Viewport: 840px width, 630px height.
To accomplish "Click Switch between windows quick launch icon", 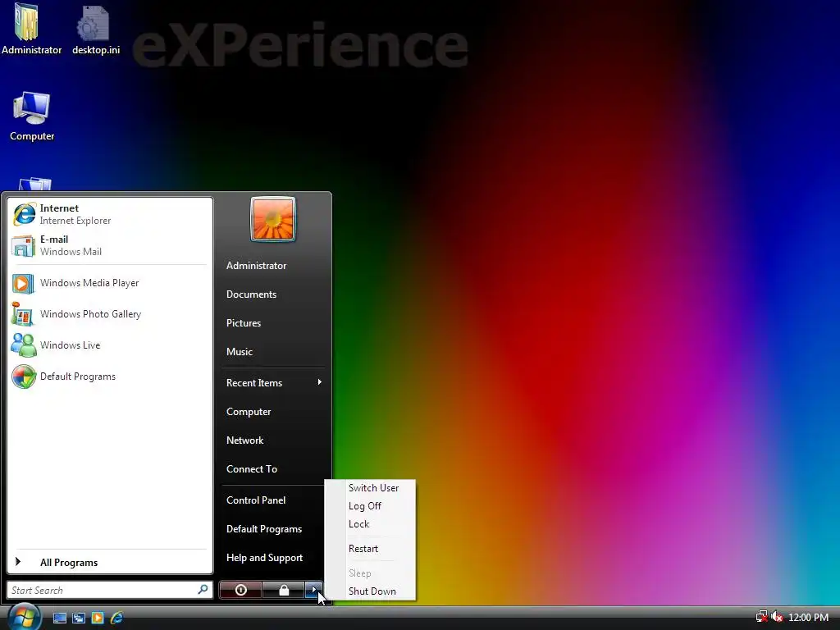I will click(x=79, y=618).
